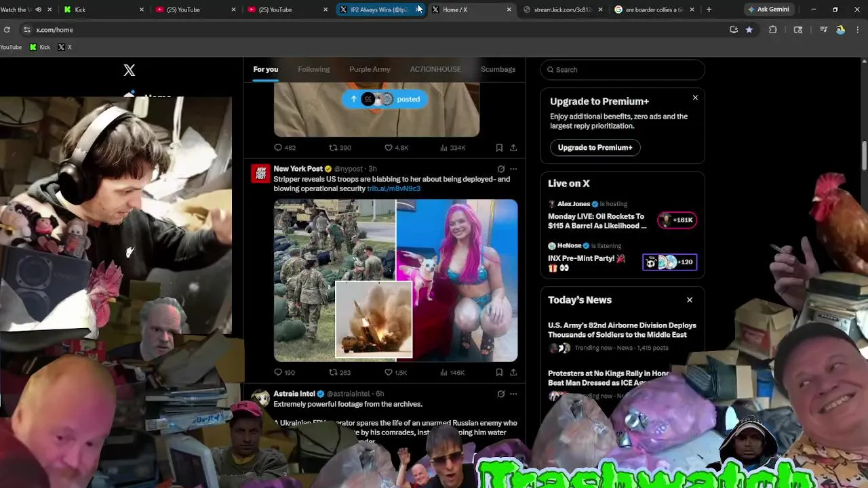
Task: Open site information icon beside x.com/home
Action: 26,30
